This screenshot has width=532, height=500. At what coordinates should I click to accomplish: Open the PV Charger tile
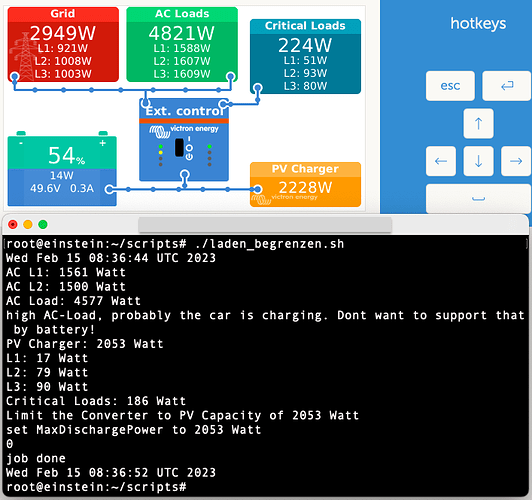(305, 185)
